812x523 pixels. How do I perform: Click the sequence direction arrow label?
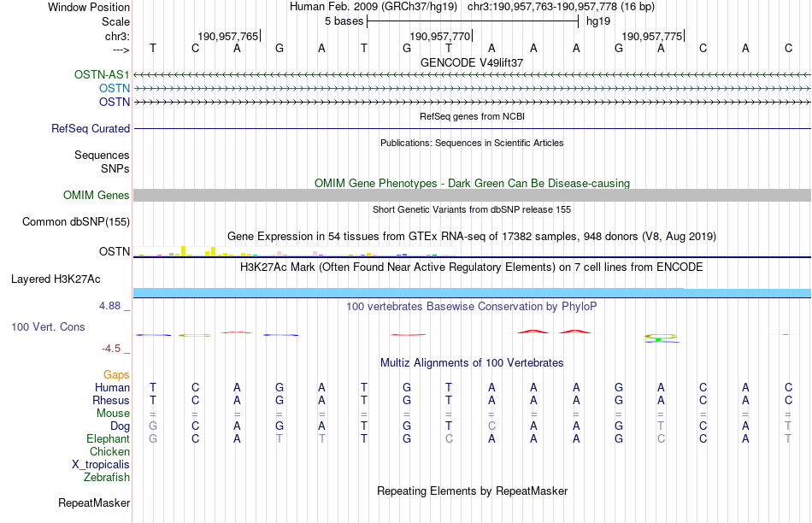pyautogui.click(x=121, y=50)
